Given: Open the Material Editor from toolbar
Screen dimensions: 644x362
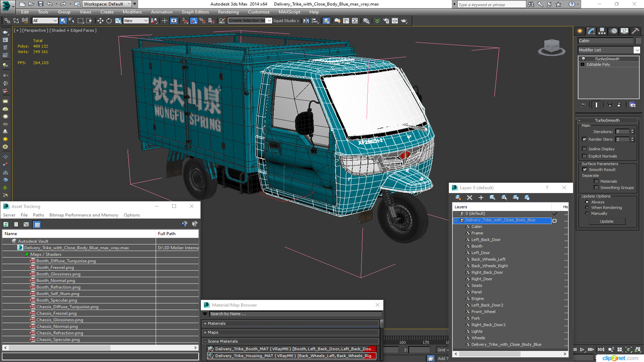Looking at the screenshot, I should pyautogui.click(x=366, y=21).
